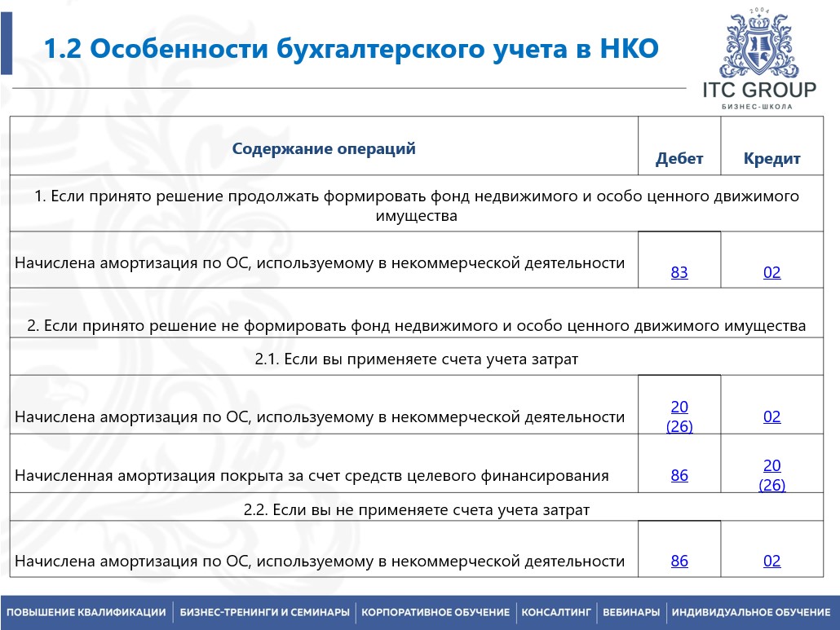Click credit link 20 (26) for target financing row
Screen dimensions: 840x630
(x=771, y=475)
